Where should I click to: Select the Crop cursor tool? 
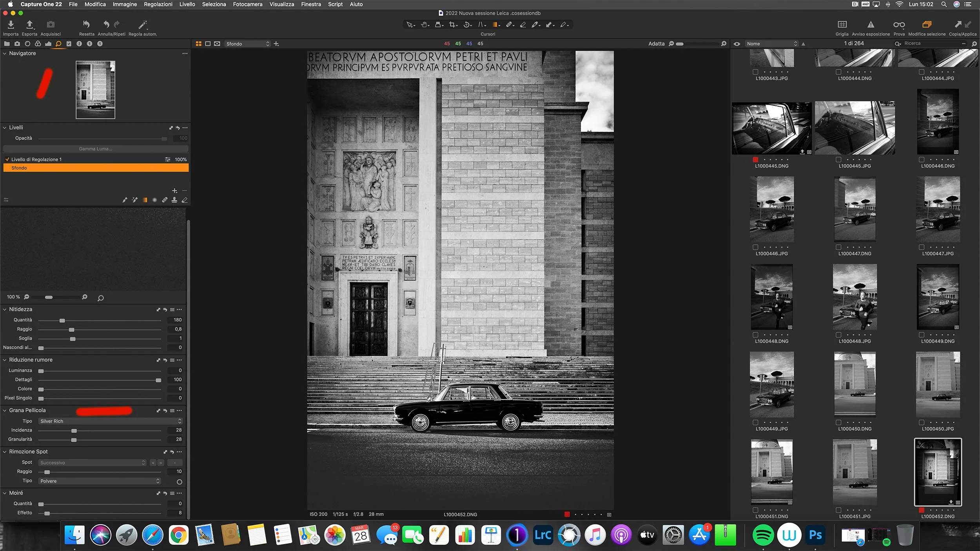[452, 25]
